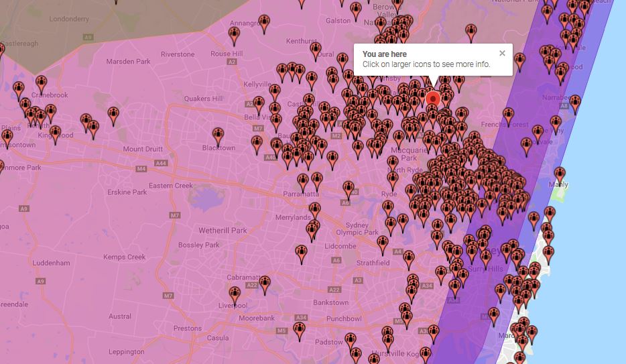Click the group marker at Liverpool

[235, 295]
